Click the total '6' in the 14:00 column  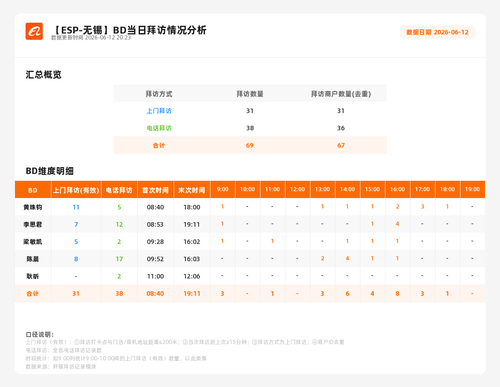tap(347, 294)
